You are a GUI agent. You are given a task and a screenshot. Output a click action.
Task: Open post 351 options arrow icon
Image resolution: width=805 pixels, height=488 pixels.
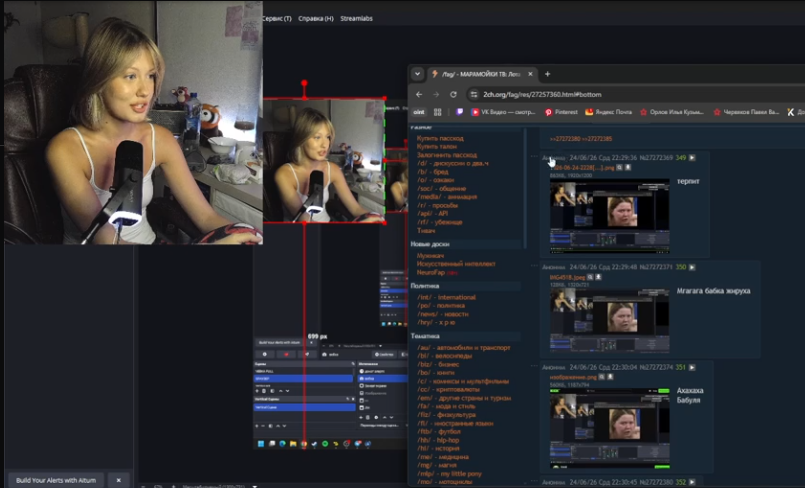click(x=692, y=367)
